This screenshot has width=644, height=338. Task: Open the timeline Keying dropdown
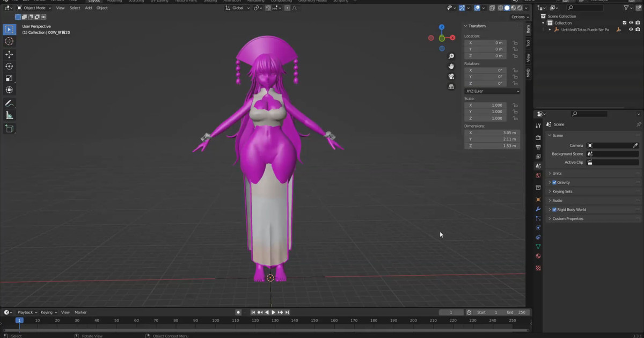tap(48, 312)
